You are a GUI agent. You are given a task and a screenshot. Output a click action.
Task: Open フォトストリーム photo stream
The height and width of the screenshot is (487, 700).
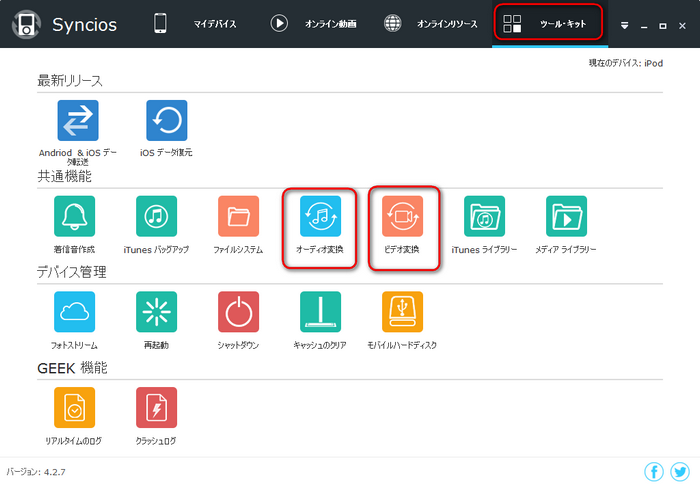click(75, 312)
